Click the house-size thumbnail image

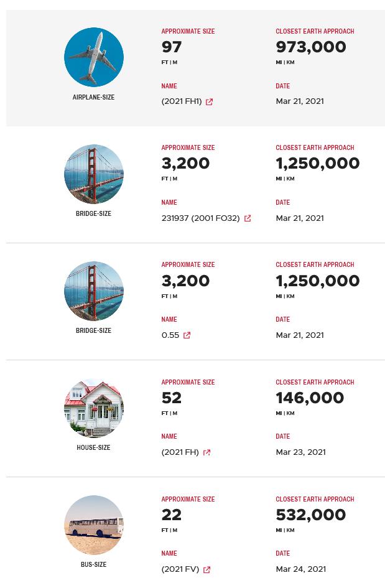click(x=94, y=408)
